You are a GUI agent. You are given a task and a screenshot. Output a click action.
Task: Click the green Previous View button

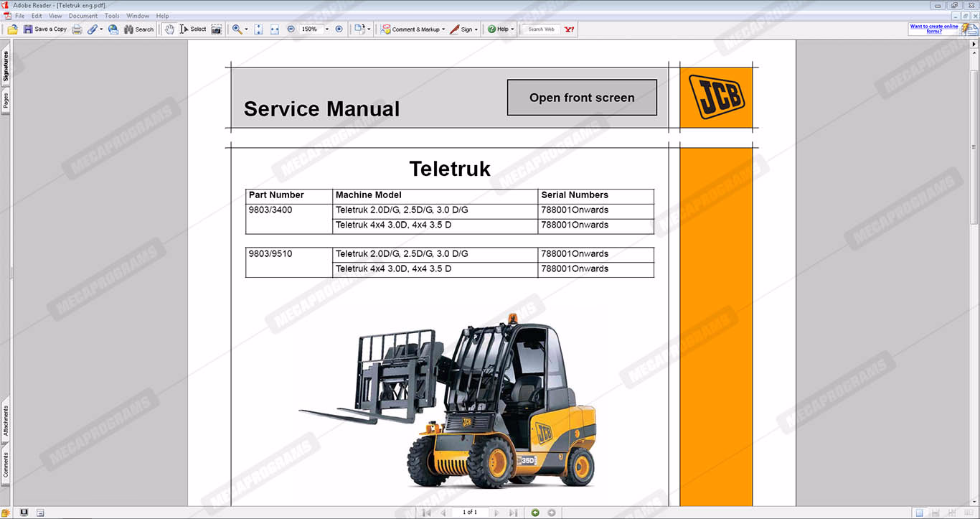point(535,513)
